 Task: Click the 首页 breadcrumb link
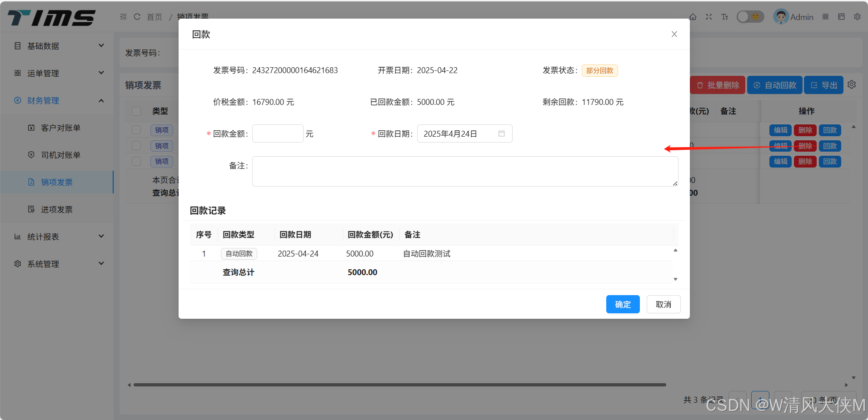[155, 17]
